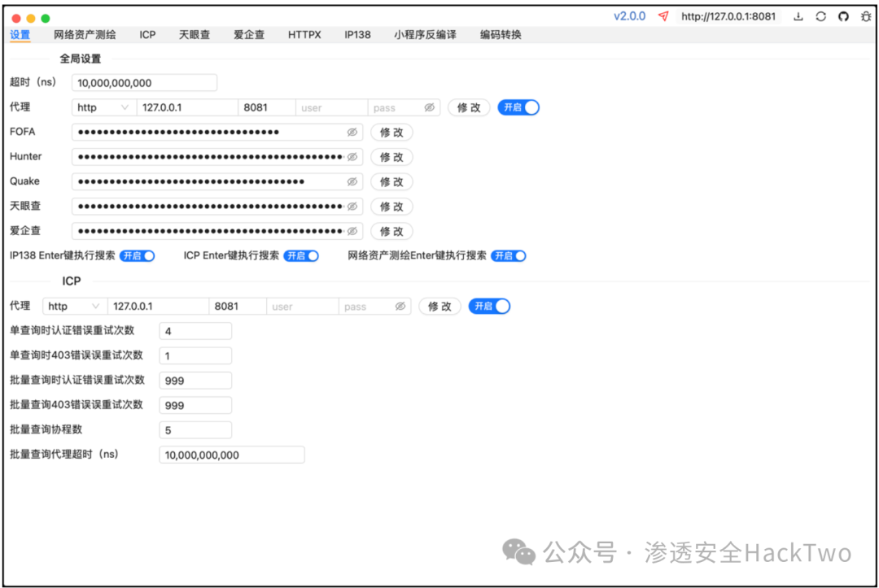Toggle ICP Enter键执行搜索 switch
Viewport: 879px width, 588px height.
point(302,256)
